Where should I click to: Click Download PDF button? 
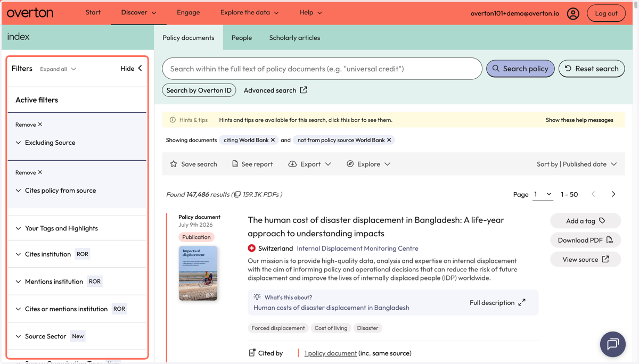[x=585, y=240]
